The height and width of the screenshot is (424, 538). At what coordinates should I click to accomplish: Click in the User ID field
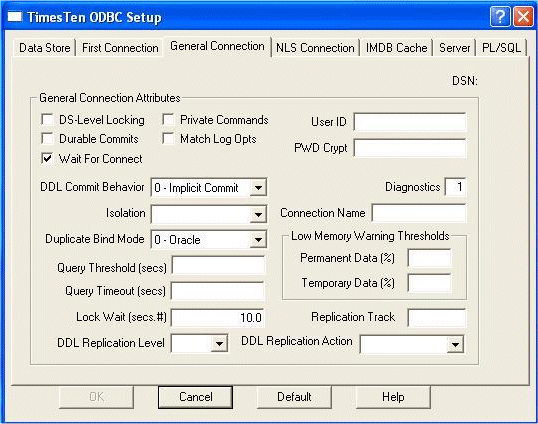(410, 122)
